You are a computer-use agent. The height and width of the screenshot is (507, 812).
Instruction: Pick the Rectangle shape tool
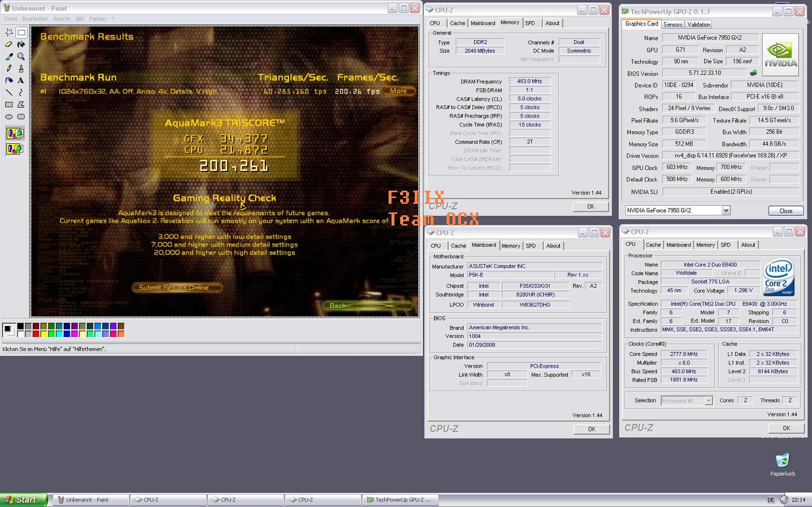9,105
